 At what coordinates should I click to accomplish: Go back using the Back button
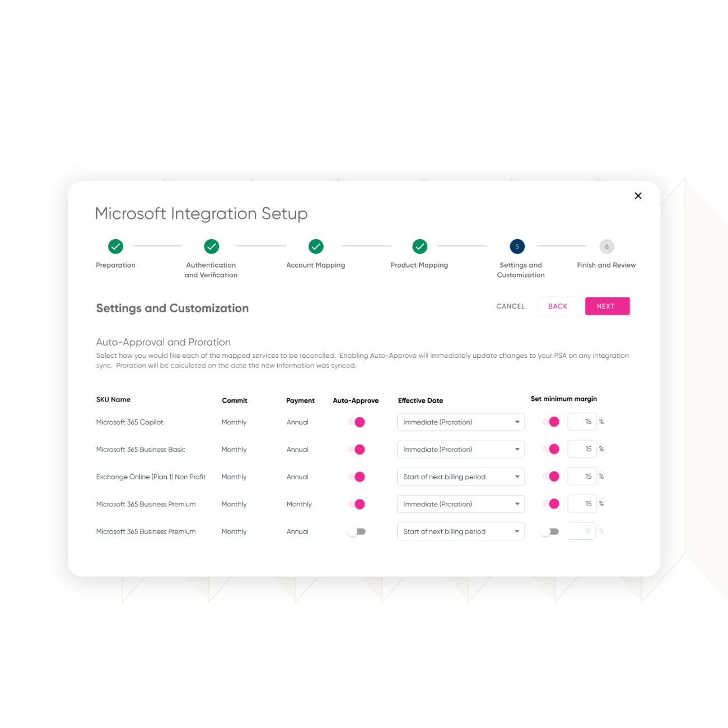[x=558, y=306]
